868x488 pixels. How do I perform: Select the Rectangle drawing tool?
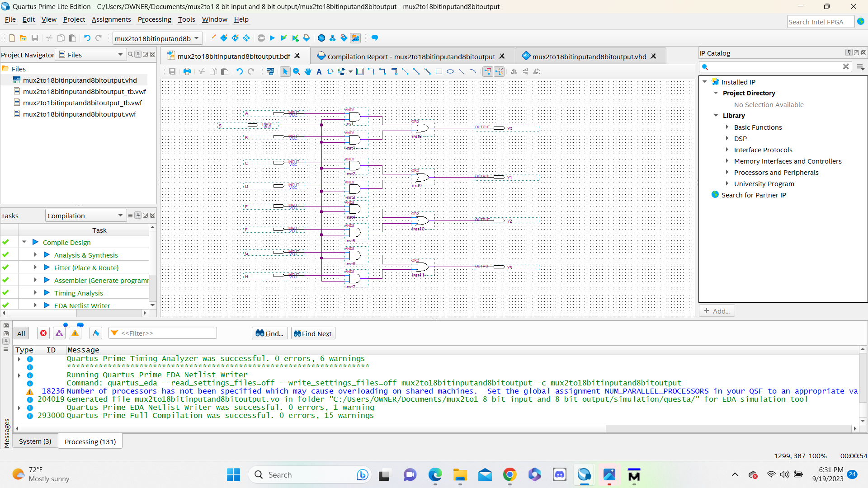pyautogui.click(x=439, y=71)
